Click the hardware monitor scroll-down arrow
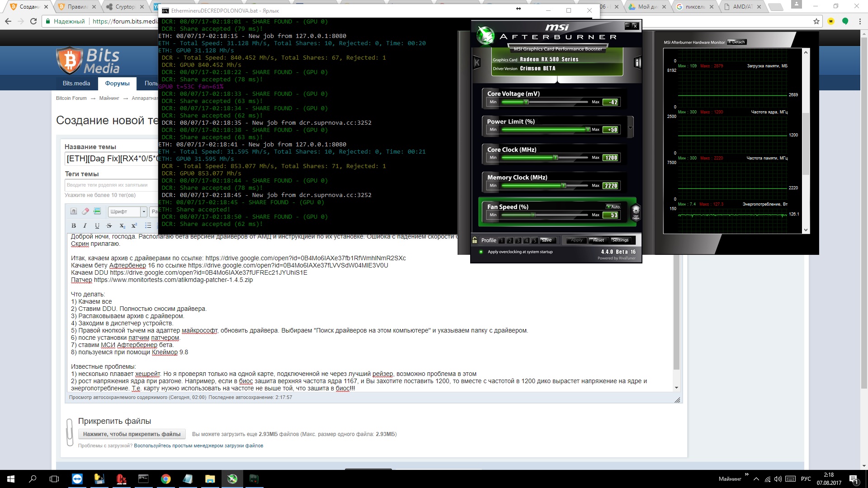 coord(806,230)
